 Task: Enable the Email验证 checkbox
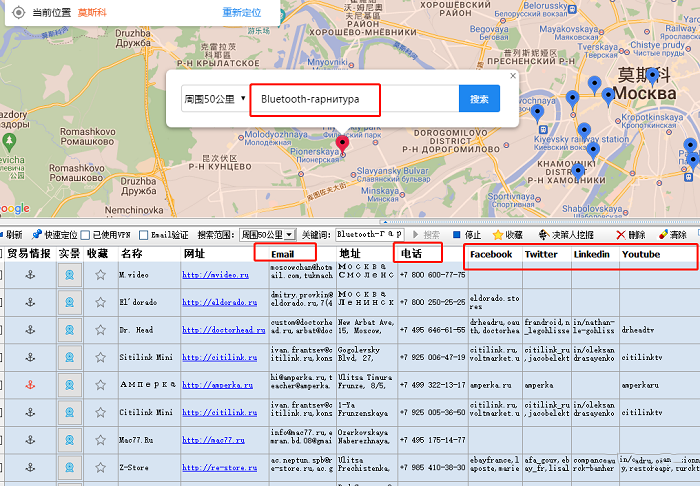point(145,235)
